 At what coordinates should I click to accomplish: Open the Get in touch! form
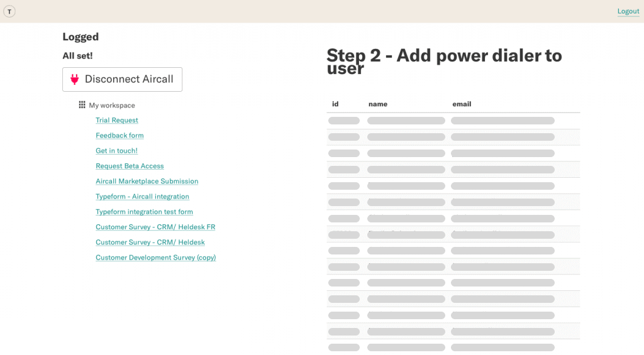pos(116,151)
